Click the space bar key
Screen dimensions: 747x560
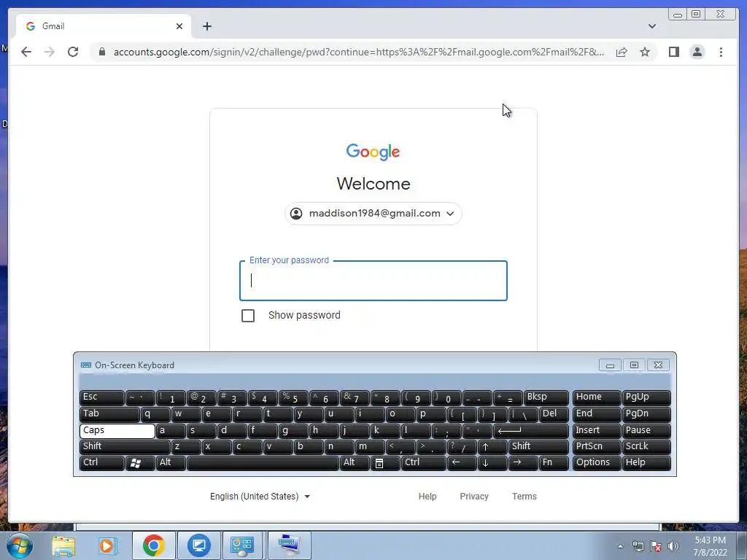[x=263, y=463]
